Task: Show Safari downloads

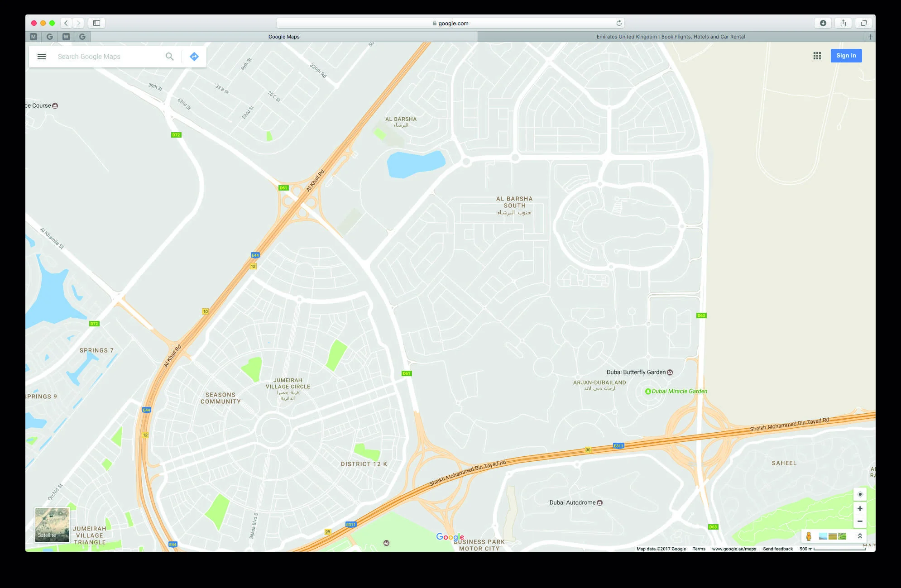Action: tap(823, 23)
